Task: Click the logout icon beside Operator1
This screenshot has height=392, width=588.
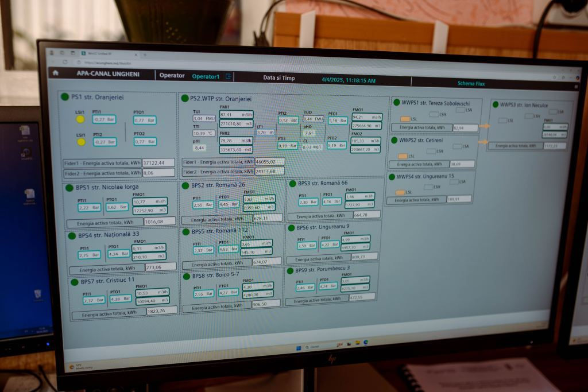Action: point(228,76)
